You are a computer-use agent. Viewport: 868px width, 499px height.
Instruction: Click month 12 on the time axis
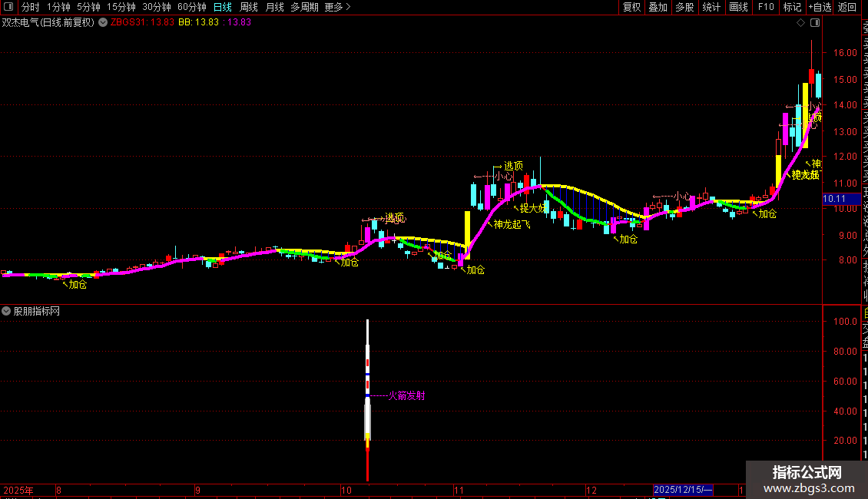tap(591, 490)
